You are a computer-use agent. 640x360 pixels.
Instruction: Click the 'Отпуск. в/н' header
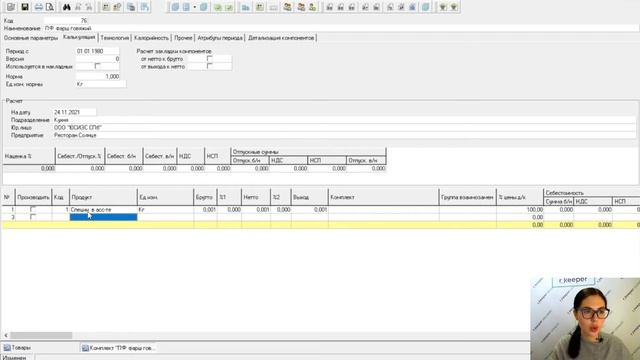[366, 160]
